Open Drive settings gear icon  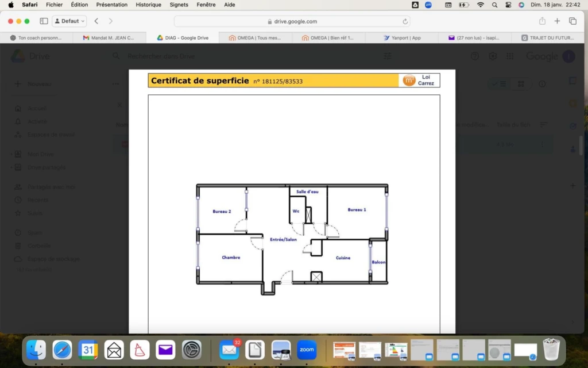click(x=493, y=56)
